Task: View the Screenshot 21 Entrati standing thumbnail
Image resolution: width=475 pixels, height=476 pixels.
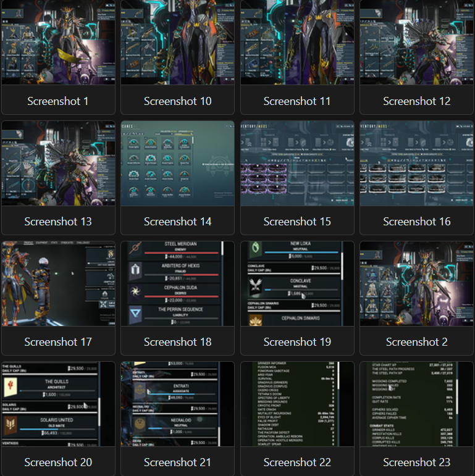Action: pos(177,404)
